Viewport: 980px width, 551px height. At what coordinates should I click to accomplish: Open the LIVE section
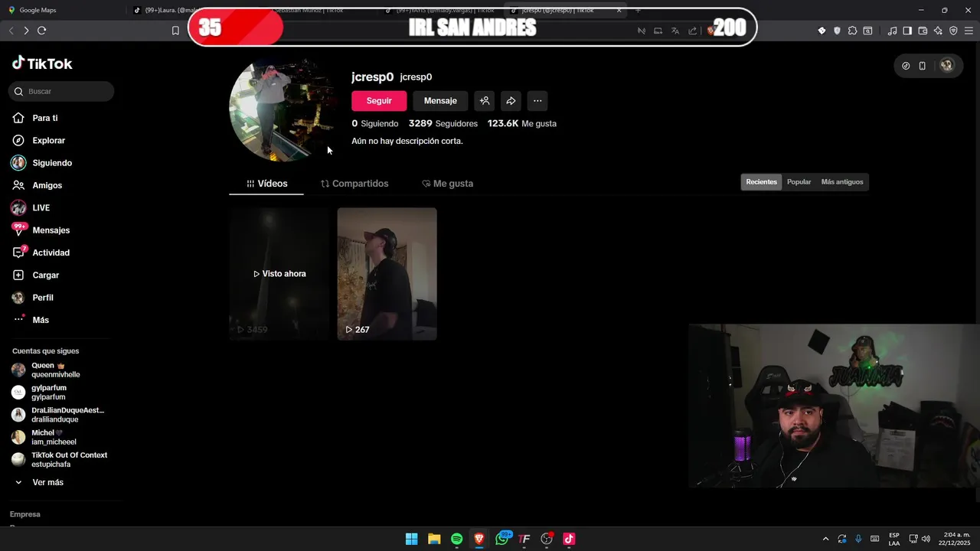pos(31,207)
